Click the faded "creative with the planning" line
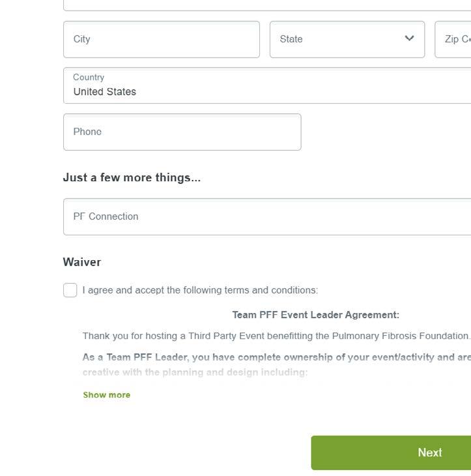Viewport: 471px width, 476px height. click(x=195, y=372)
